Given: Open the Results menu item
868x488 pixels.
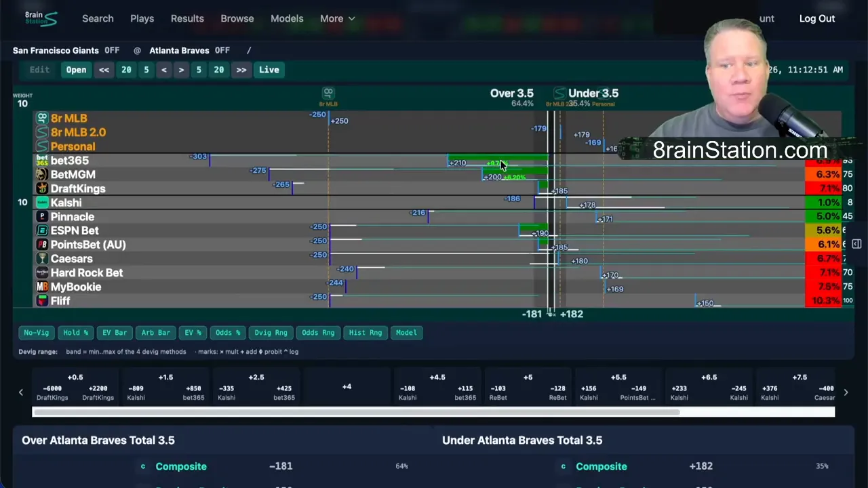Looking at the screenshot, I should [x=187, y=18].
